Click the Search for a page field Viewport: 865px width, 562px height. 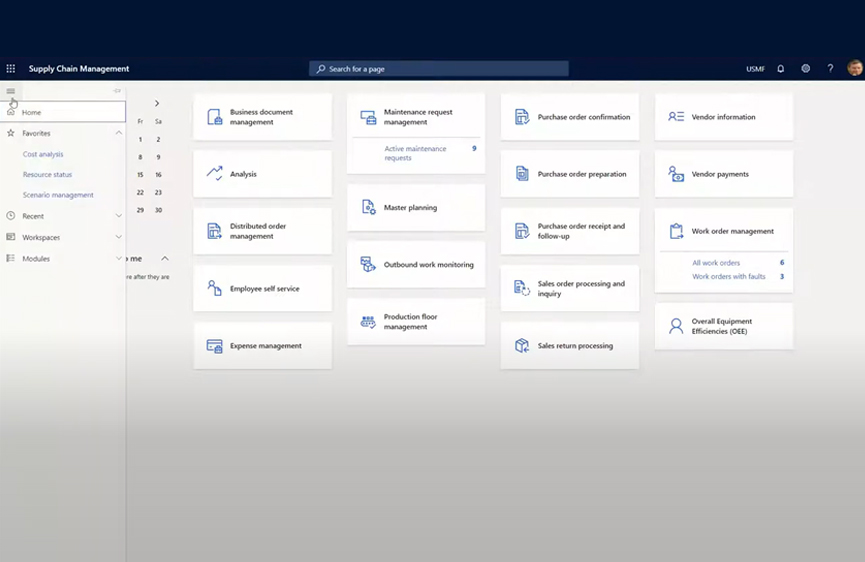[438, 69]
